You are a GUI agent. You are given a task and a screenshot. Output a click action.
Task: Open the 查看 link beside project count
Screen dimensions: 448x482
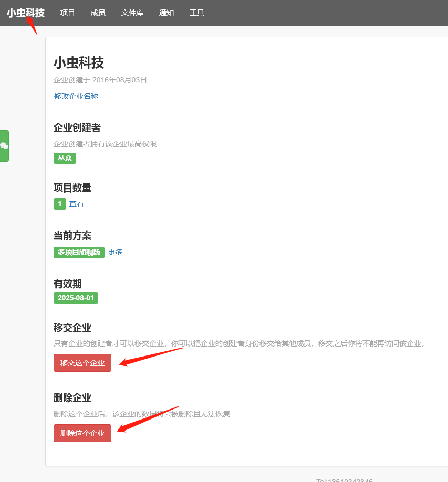click(x=77, y=204)
